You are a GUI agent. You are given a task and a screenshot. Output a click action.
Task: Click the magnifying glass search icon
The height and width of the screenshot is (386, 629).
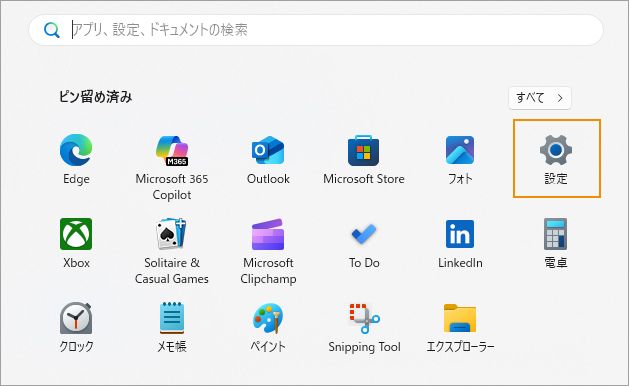coord(52,30)
